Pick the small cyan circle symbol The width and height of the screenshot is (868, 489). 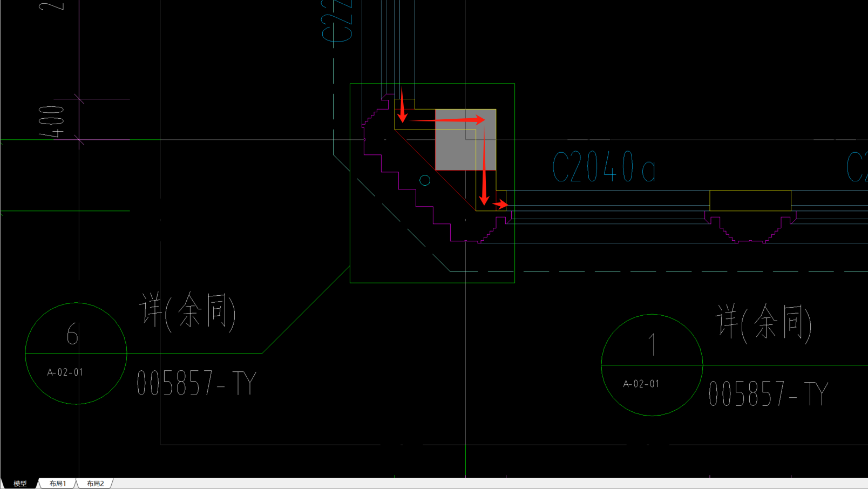(x=425, y=180)
